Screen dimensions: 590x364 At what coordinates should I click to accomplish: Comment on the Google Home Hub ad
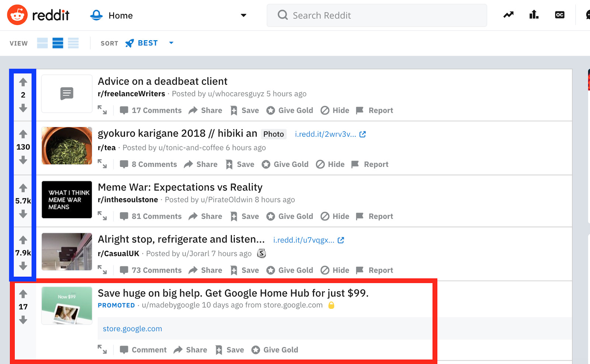click(143, 350)
